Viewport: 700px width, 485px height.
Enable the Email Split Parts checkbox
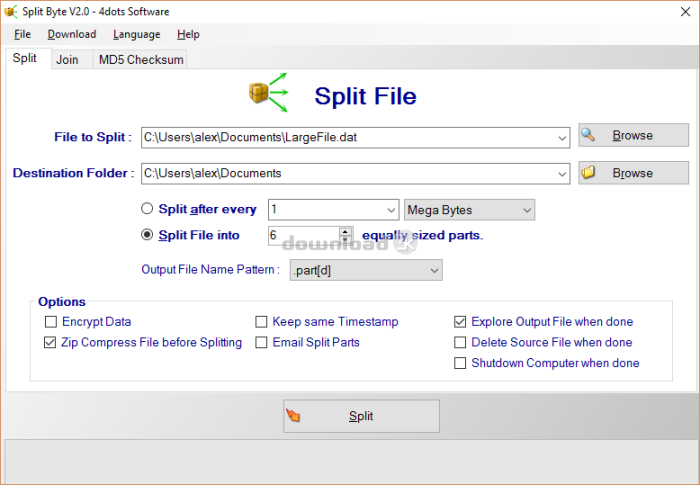click(x=261, y=342)
